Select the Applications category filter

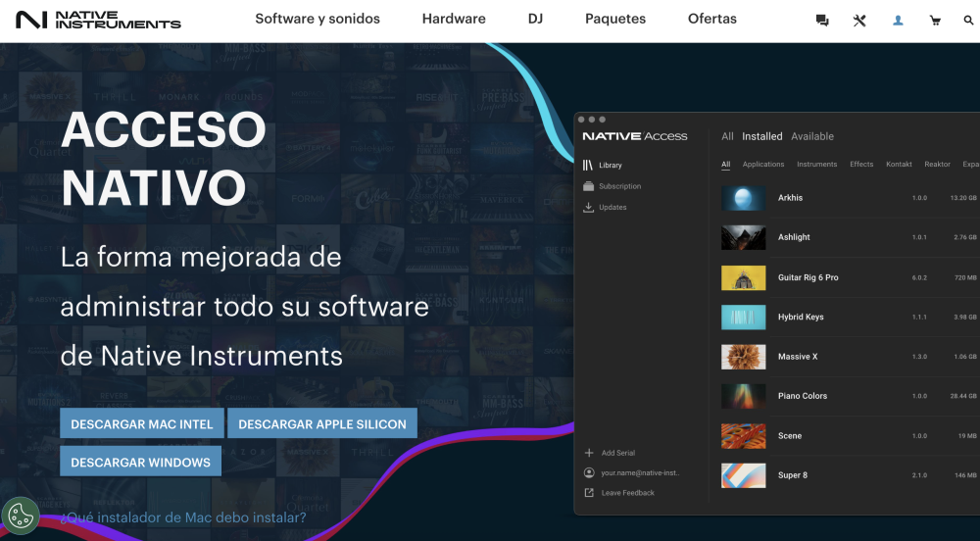[x=763, y=165]
